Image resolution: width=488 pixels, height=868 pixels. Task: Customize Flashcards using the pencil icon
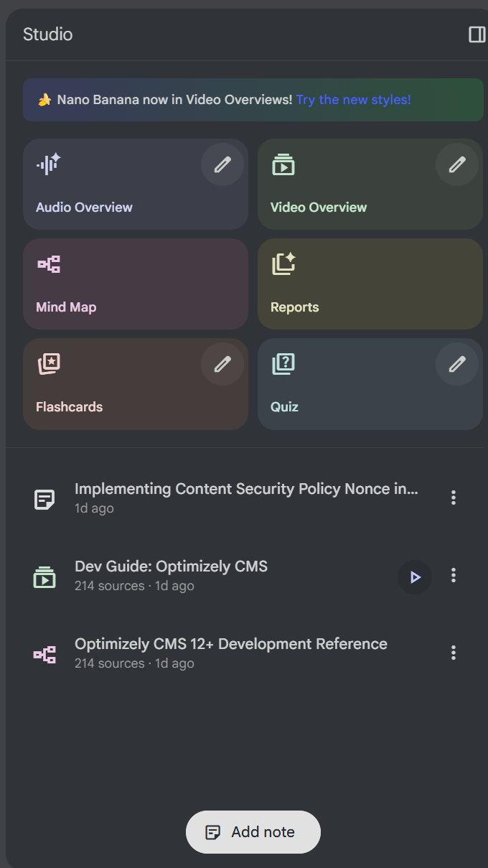(222, 364)
